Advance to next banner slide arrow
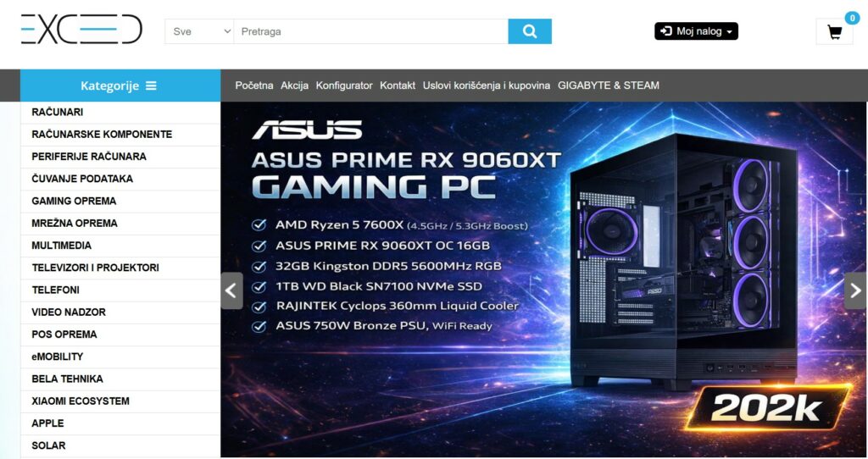This screenshot has width=868, height=459. [856, 290]
